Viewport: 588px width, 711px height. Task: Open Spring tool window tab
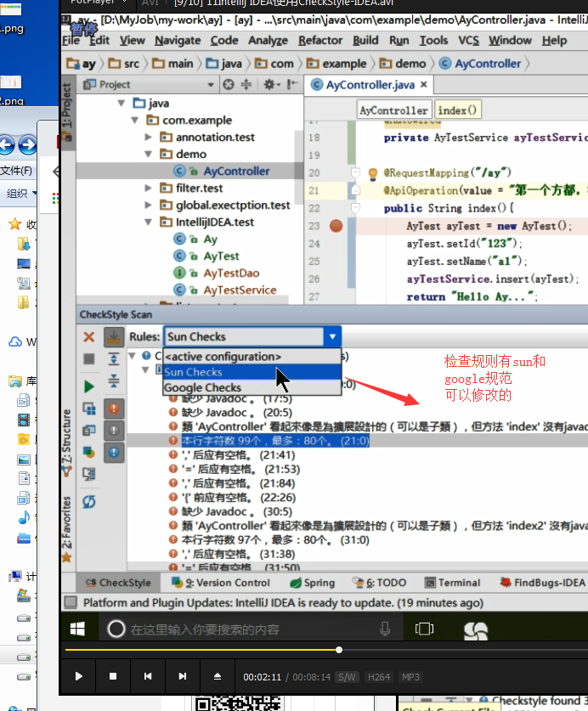click(312, 583)
